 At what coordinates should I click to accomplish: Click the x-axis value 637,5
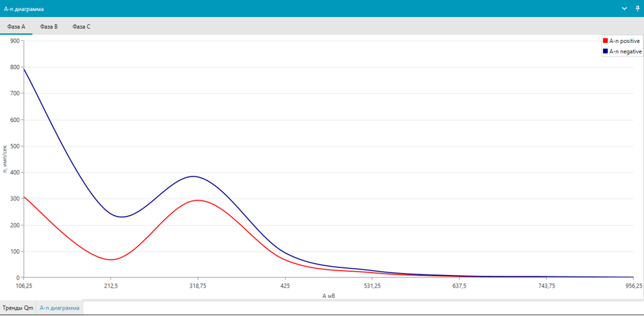[459, 286]
